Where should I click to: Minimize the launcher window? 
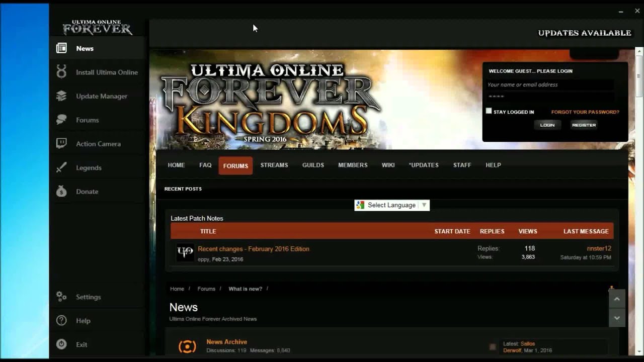tap(622, 11)
